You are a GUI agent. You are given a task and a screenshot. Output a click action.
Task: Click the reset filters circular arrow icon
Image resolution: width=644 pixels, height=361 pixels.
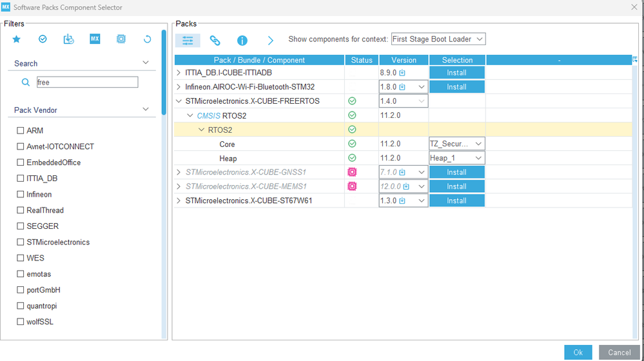148,39
